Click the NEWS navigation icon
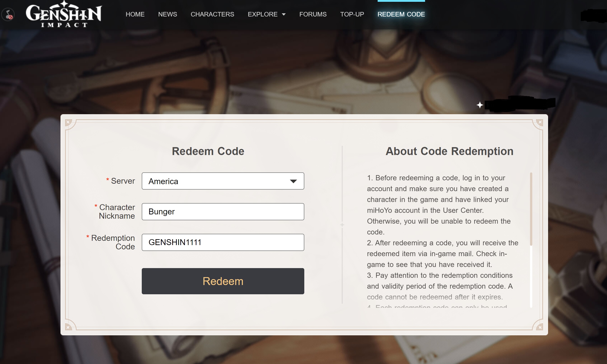The height and width of the screenshot is (364, 607). 167,14
